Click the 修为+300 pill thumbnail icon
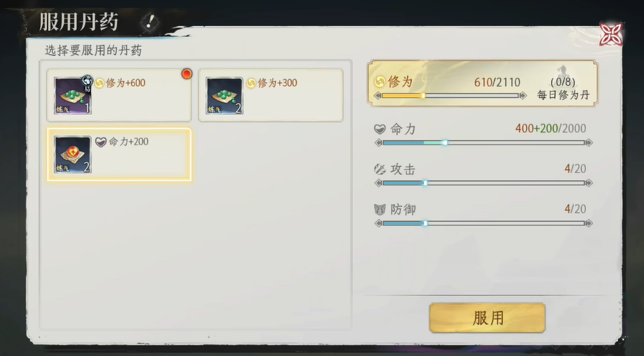Screen dimensions: 644x356 pos(224,96)
